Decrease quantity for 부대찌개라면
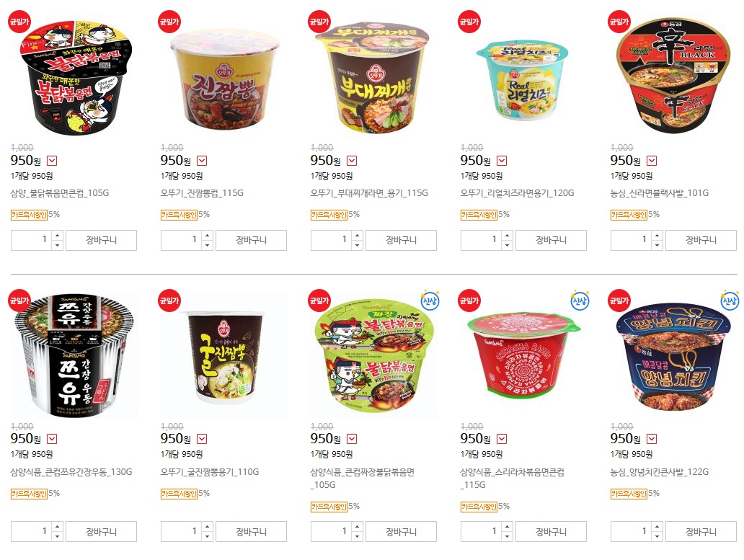Screen dimensions: 744x560 pyautogui.click(x=358, y=245)
